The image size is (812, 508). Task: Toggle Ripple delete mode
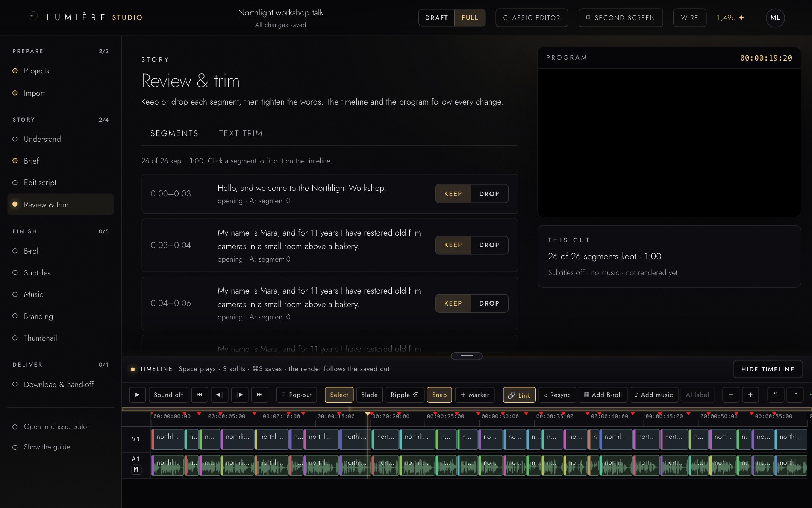[404, 395]
